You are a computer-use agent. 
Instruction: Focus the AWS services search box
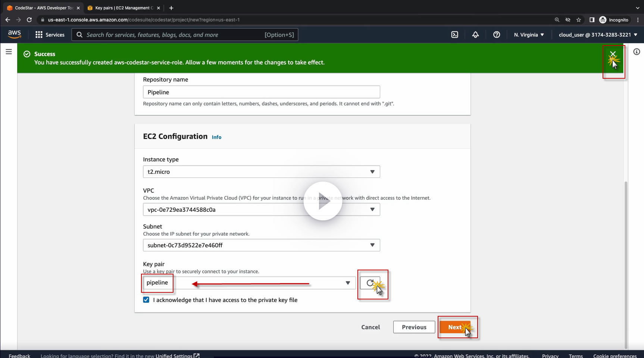click(185, 35)
